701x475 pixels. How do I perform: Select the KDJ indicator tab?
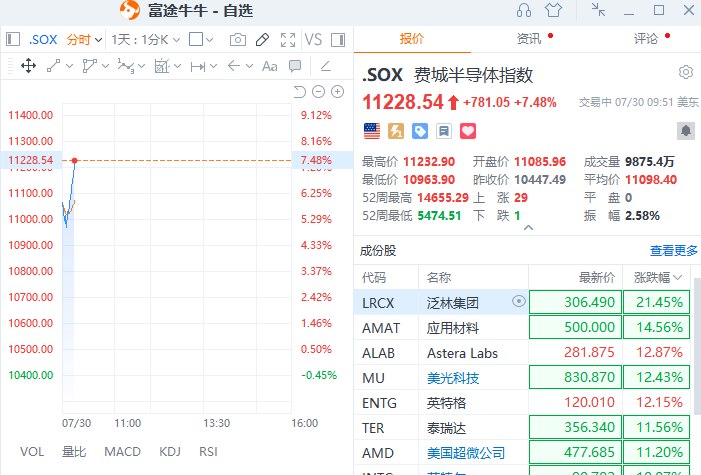click(170, 452)
